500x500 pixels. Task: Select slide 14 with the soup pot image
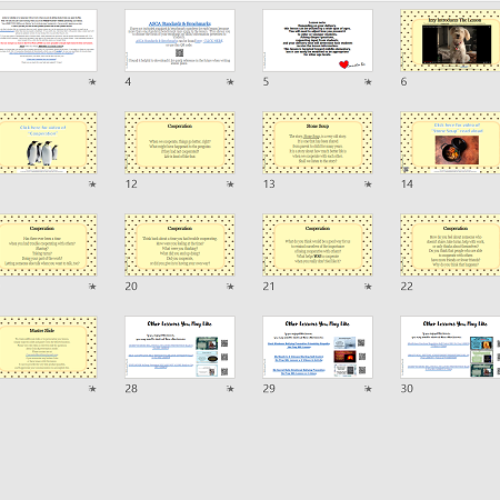click(x=450, y=143)
